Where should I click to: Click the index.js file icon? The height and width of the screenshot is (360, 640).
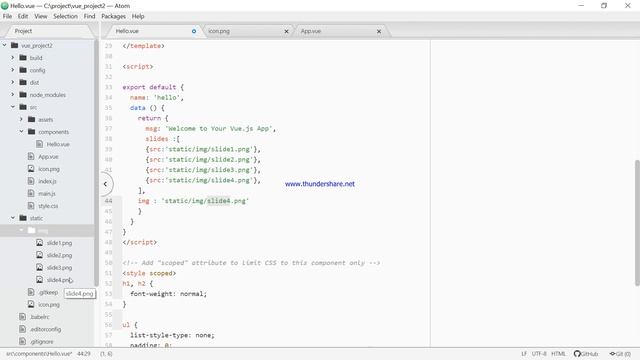pos(31,181)
